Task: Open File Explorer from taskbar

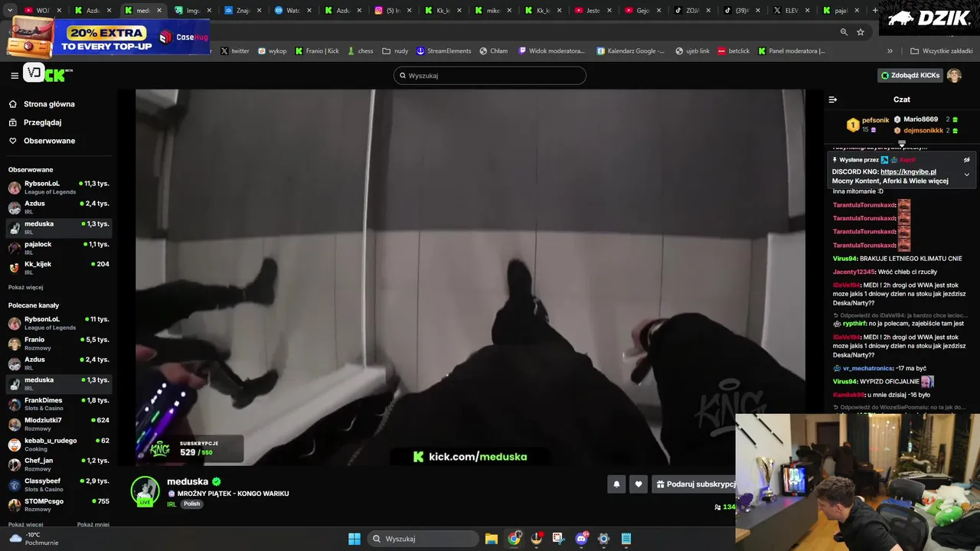Action: (x=492, y=539)
